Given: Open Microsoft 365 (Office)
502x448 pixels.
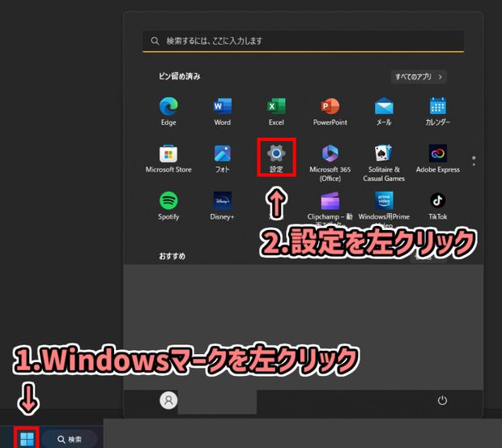Looking at the screenshot, I should (x=330, y=163).
